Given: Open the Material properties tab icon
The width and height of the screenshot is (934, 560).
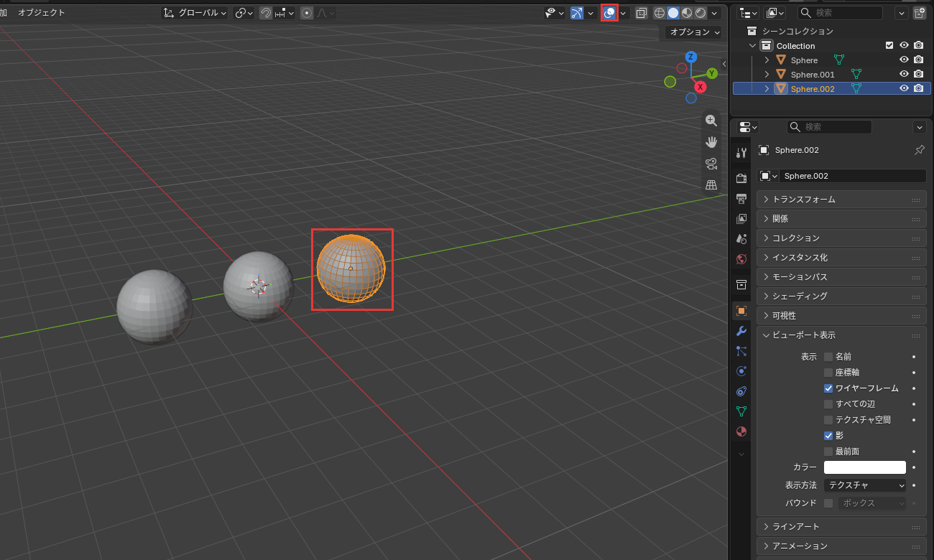Looking at the screenshot, I should (741, 431).
